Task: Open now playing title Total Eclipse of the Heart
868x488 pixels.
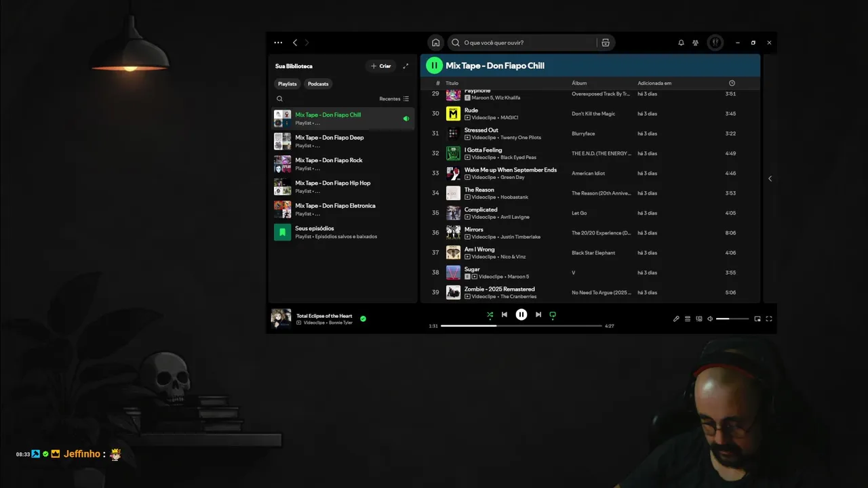Action: pyautogui.click(x=324, y=316)
